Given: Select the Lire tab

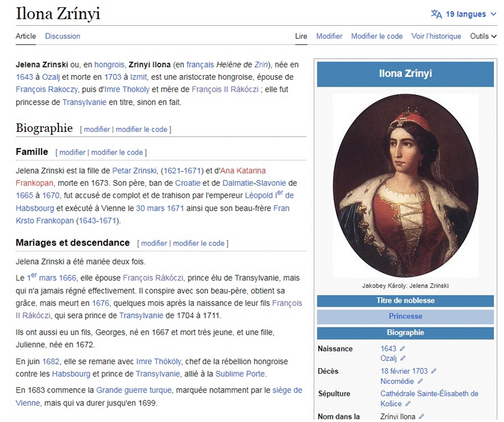Looking at the screenshot, I should tap(301, 36).
